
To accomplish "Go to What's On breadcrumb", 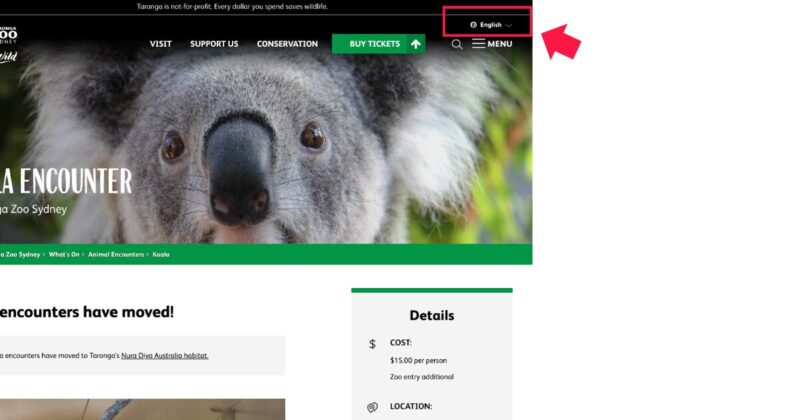I will pyautogui.click(x=64, y=254).
